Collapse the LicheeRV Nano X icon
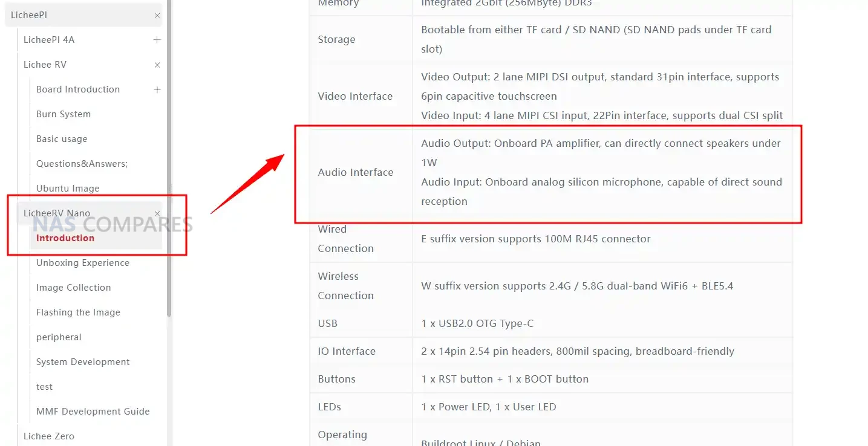Viewport: 868px width, 446px height. click(157, 213)
